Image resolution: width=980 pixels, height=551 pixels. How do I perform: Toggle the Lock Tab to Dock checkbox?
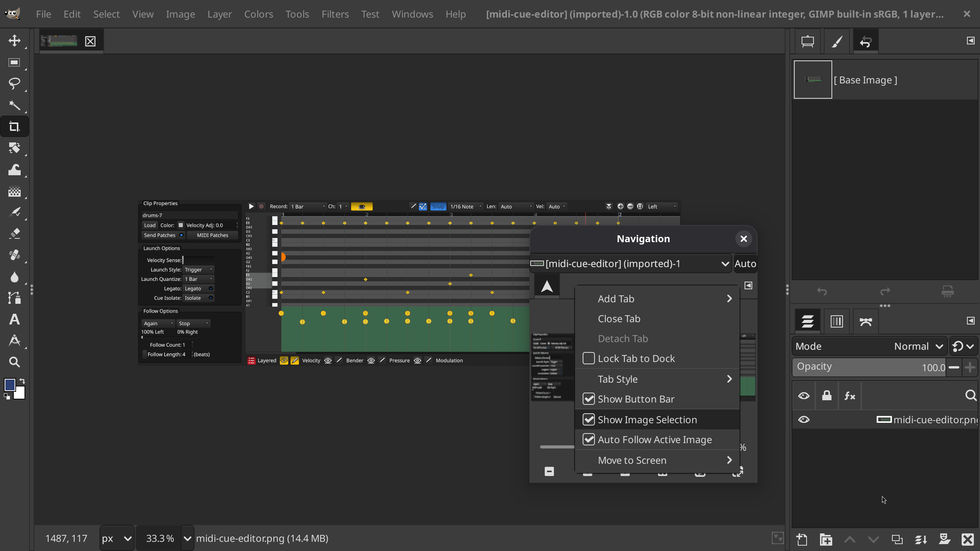pos(588,359)
